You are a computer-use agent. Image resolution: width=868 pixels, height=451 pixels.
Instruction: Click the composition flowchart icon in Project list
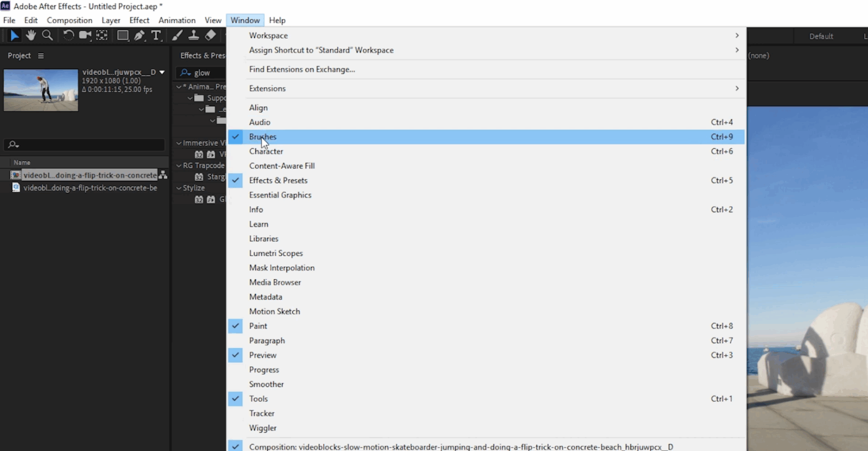(x=163, y=175)
